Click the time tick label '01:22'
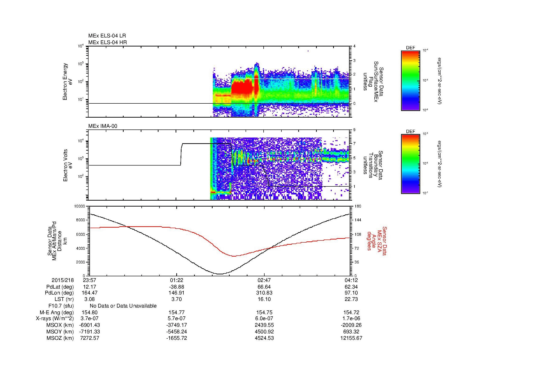The image size is (555, 392). tap(177, 280)
